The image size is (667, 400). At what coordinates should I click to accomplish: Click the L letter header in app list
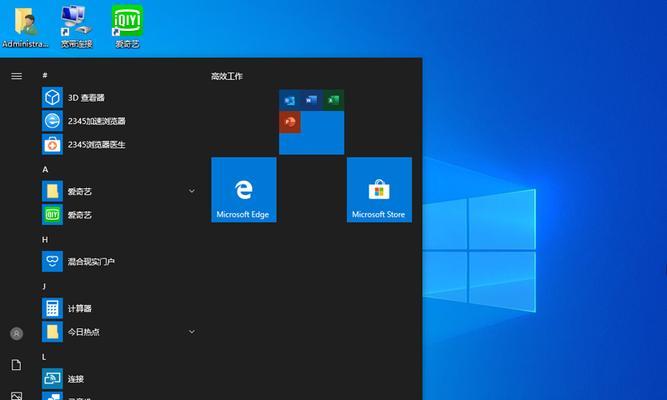click(x=44, y=357)
